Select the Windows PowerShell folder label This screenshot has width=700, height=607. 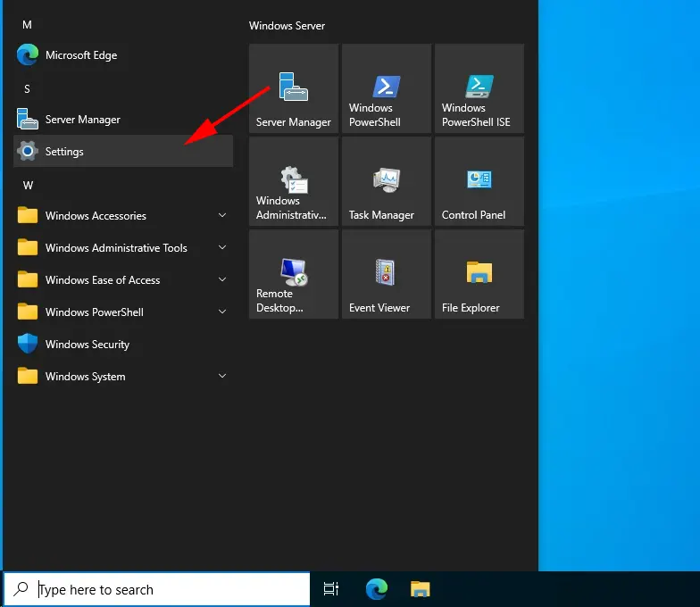coord(95,312)
